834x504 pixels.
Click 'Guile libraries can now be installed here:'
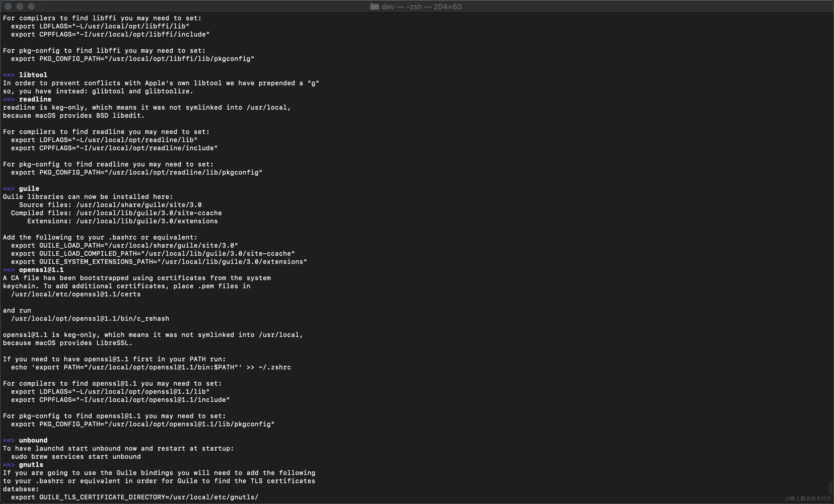click(88, 197)
